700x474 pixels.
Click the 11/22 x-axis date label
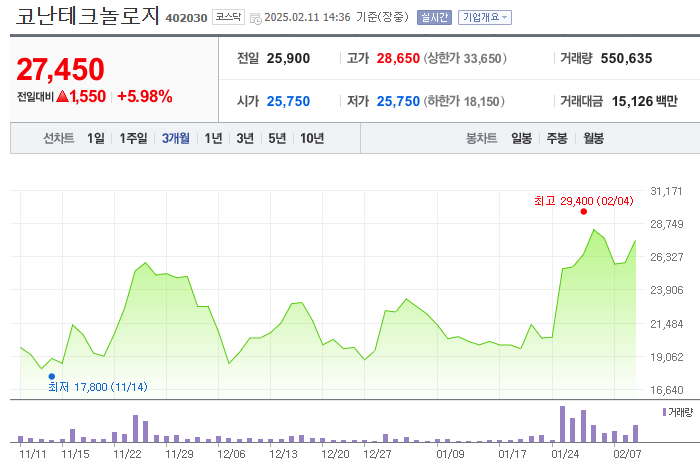[x=127, y=454]
